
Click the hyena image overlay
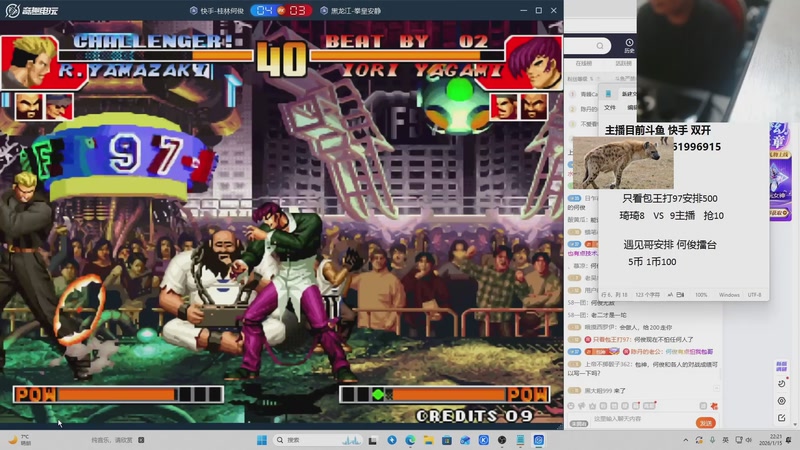(623, 163)
